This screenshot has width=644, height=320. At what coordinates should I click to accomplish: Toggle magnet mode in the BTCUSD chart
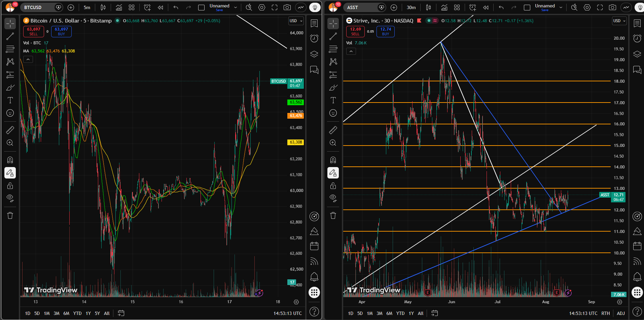pos(10,160)
